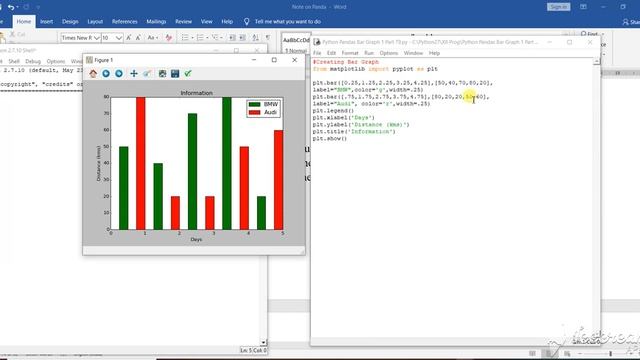640x360 pixels.
Task: Open Word's Help ribbon tab
Action: click(x=227, y=21)
